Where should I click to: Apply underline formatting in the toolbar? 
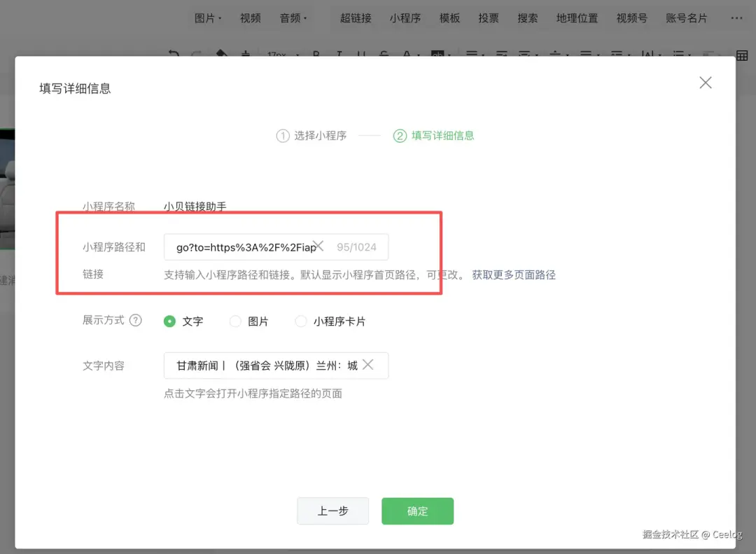[361, 55]
